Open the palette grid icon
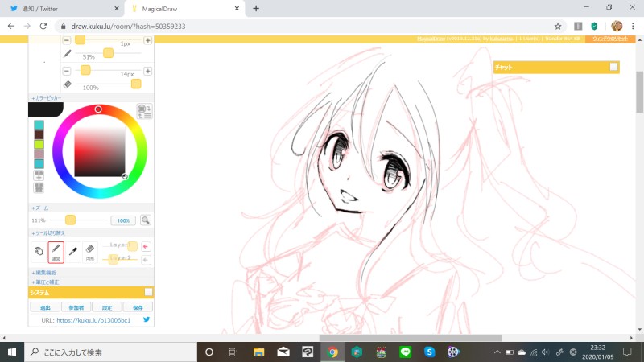Screen dimensions: 644x362 tap(39, 188)
